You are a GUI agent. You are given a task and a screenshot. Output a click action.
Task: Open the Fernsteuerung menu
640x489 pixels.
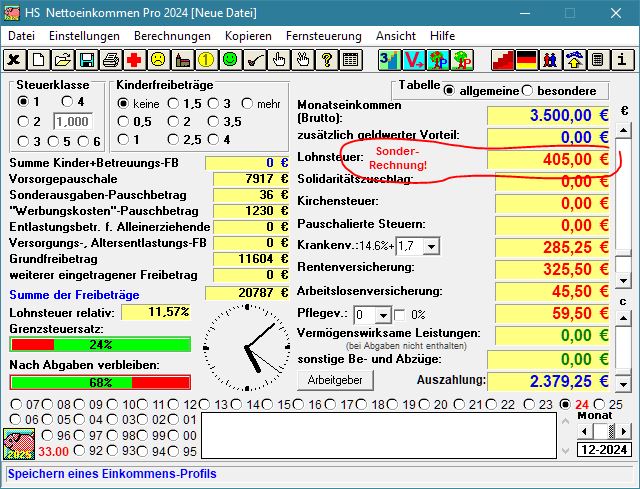click(325, 35)
